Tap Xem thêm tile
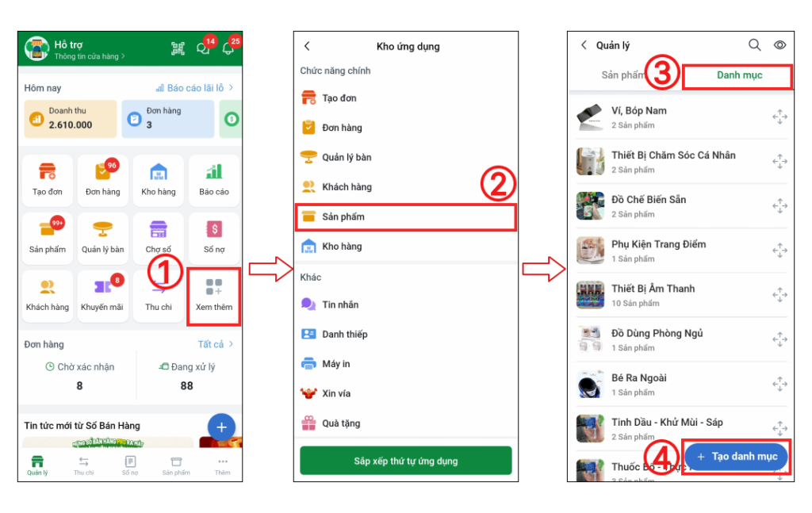Screen dimensions: 812x513 pos(214,296)
